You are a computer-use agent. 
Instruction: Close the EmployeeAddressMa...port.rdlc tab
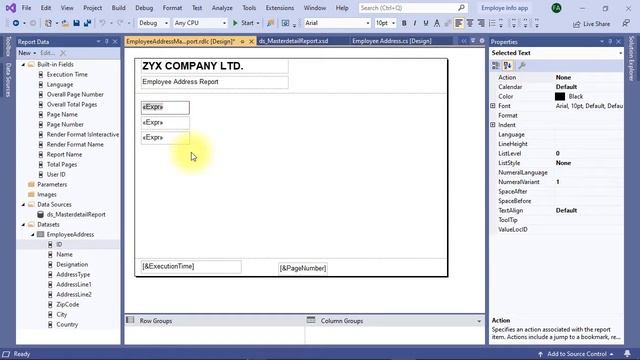pos(251,41)
